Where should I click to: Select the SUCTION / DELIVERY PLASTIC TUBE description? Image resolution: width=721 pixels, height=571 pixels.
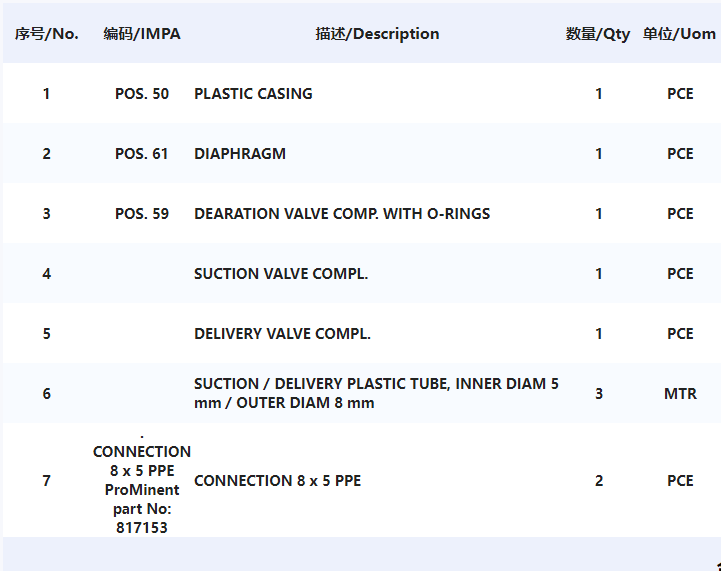pos(376,393)
